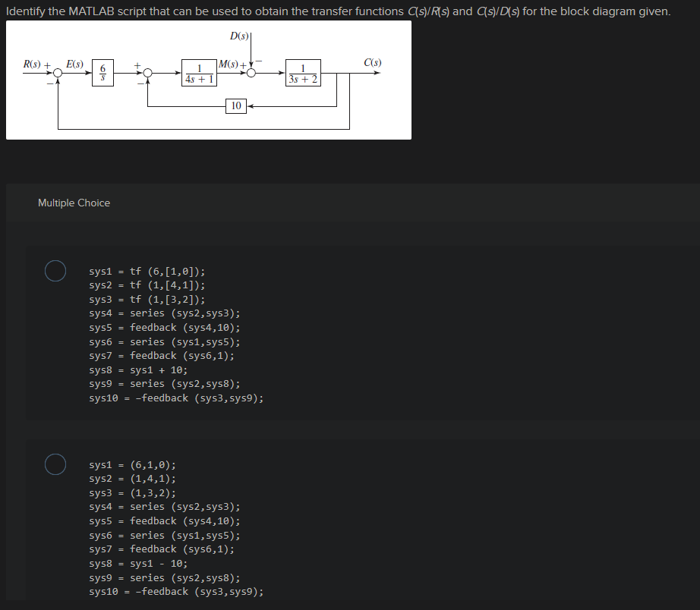This screenshot has width=700, height=610.
Task: Click the line sys1 = (6,1,0)
Action: pyautogui.click(x=132, y=464)
